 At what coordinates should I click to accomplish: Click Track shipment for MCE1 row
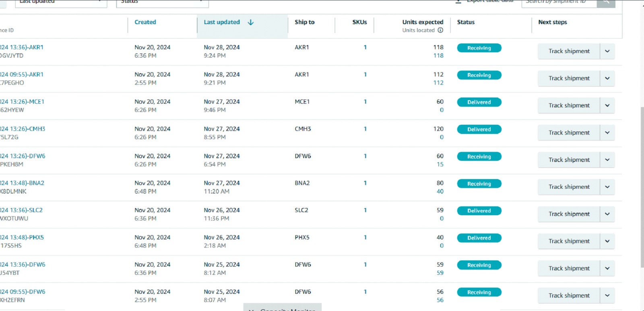[569, 105]
